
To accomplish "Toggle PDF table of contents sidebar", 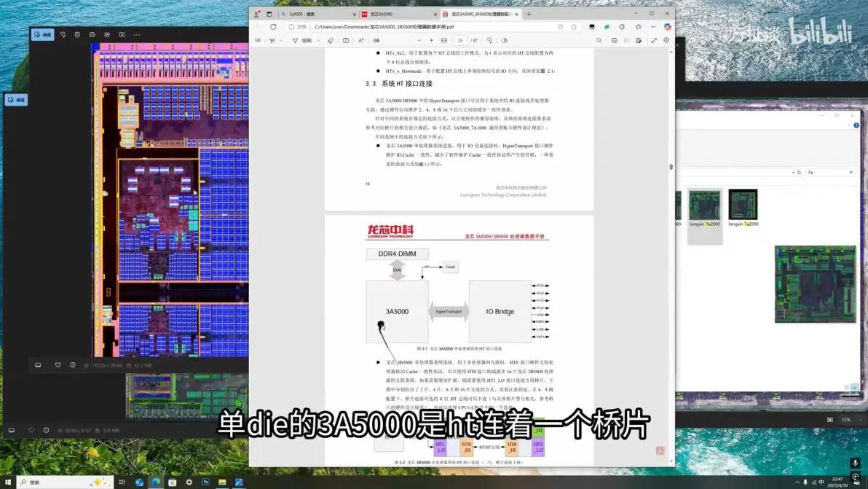I will tap(257, 40).
